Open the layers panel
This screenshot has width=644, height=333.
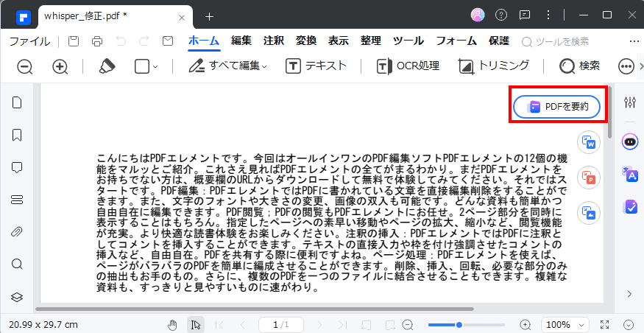tap(17, 297)
